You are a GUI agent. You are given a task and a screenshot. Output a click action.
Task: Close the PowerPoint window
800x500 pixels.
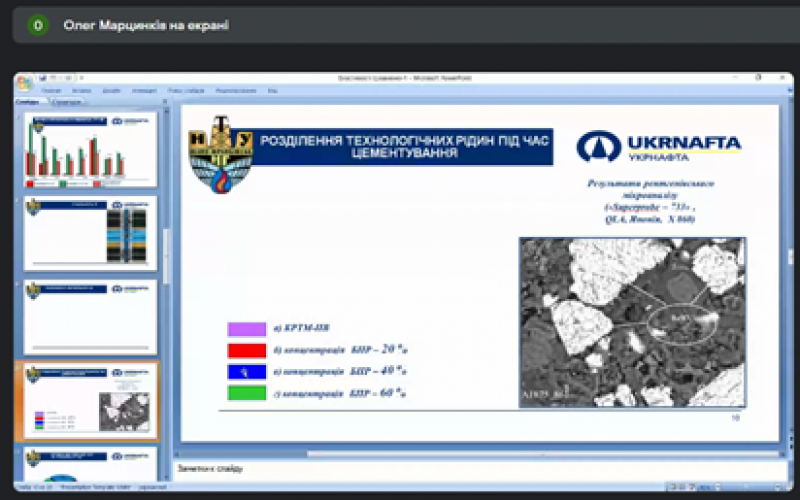[x=782, y=78]
